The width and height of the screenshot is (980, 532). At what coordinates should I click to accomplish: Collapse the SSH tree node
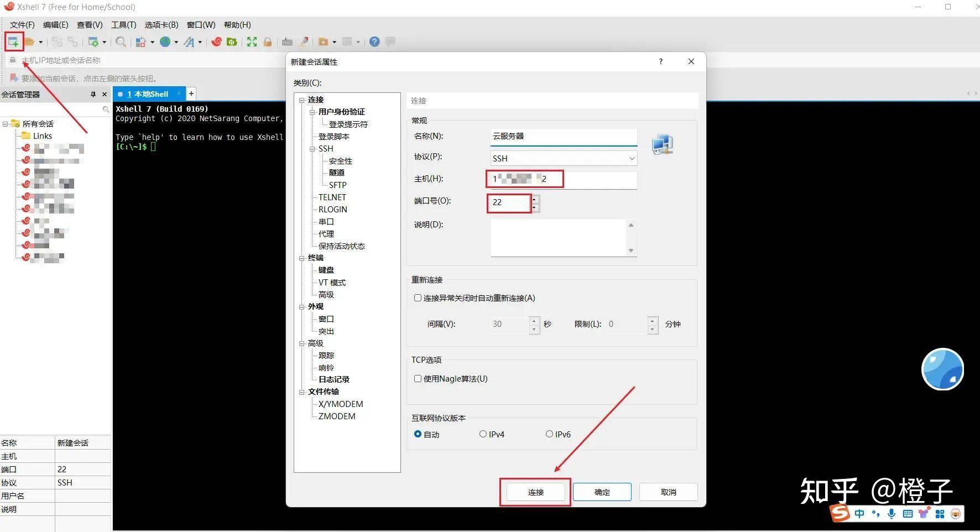pos(312,149)
